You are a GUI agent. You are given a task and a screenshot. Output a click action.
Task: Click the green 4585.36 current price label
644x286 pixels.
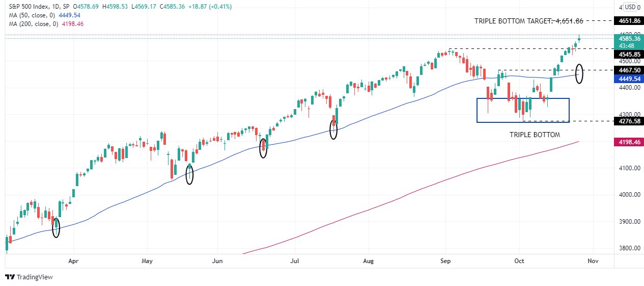(x=630, y=38)
